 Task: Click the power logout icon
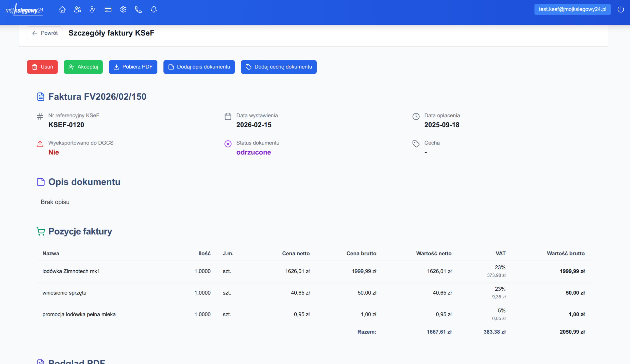(621, 10)
